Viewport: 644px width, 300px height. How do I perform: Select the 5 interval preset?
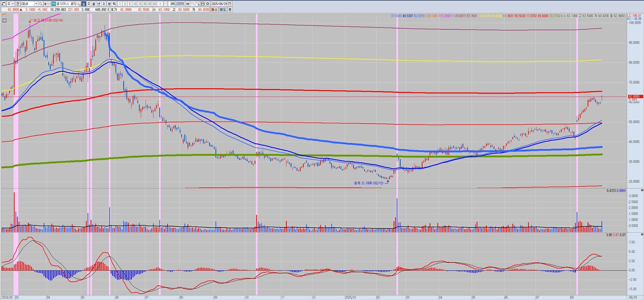(130, 4)
